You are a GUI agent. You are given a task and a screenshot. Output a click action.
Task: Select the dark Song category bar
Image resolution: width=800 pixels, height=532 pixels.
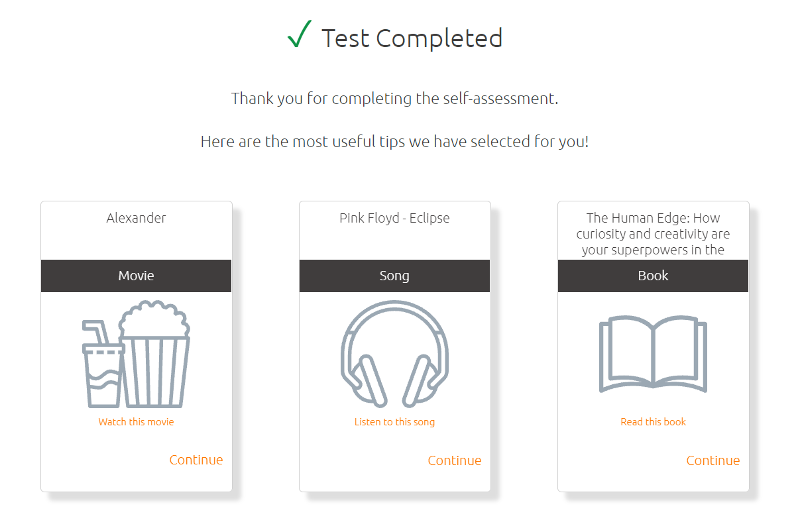394,276
